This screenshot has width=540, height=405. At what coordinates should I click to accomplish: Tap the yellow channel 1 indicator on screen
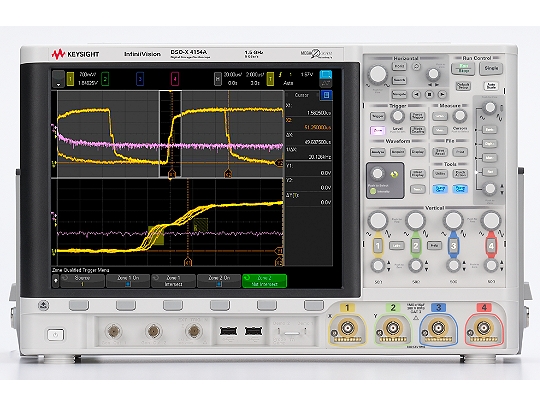click(70, 79)
